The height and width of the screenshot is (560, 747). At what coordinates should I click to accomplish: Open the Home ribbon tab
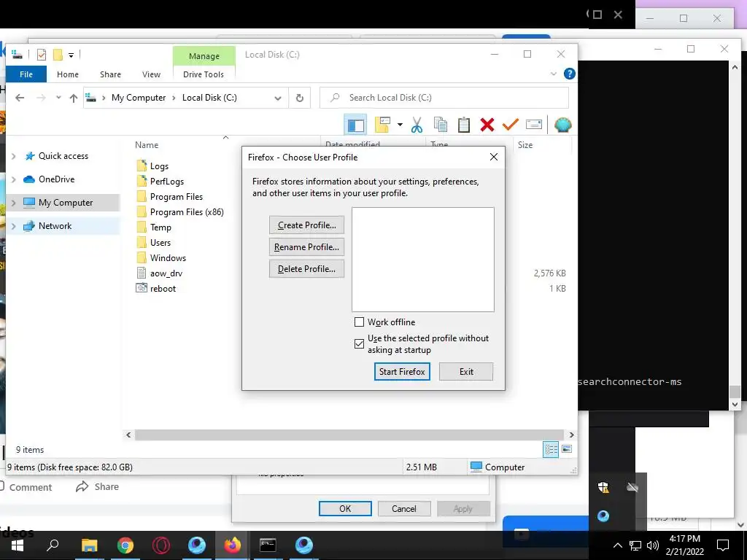tap(68, 74)
